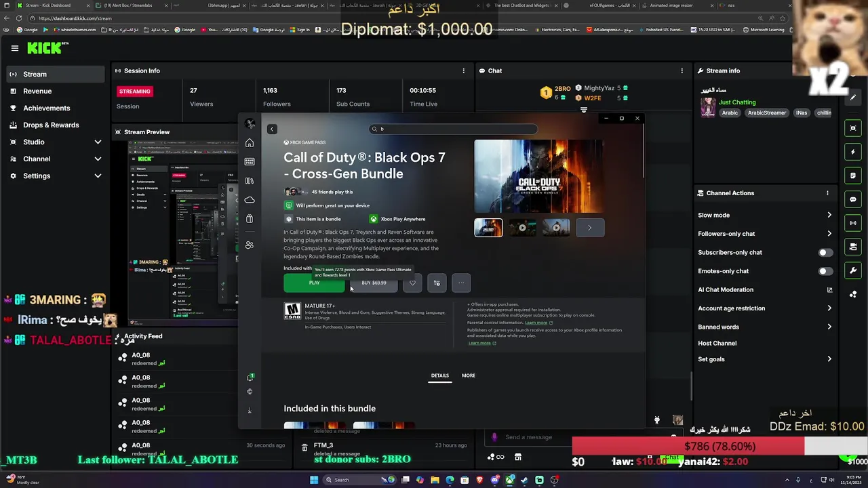Open AI Chat Moderation link
This screenshot has width=868, height=488.
point(765,289)
